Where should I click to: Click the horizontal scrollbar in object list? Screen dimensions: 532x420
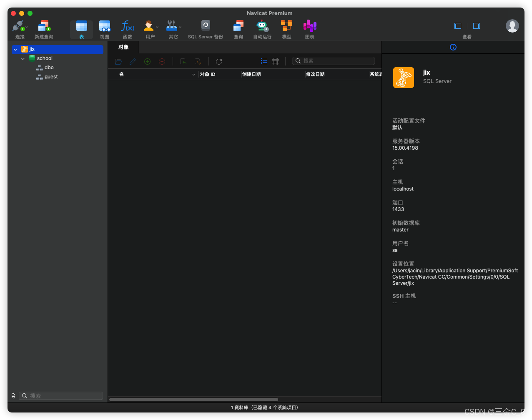click(193, 400)
